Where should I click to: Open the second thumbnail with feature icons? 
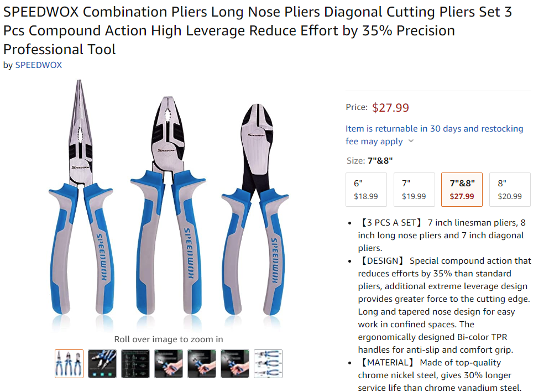point(102,364)
